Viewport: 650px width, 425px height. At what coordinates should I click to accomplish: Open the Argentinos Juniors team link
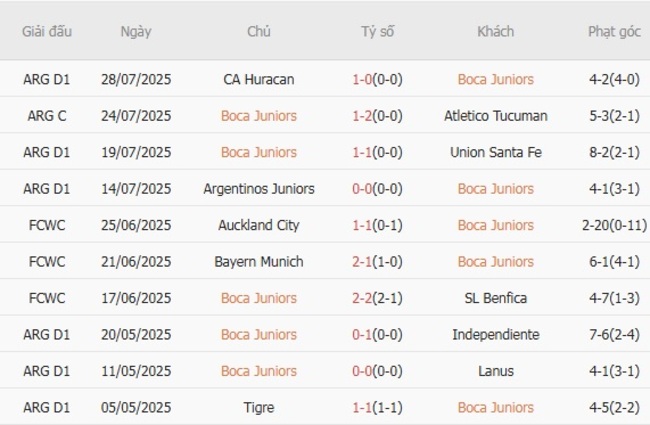pyautogui.click(x=259, y=189)
